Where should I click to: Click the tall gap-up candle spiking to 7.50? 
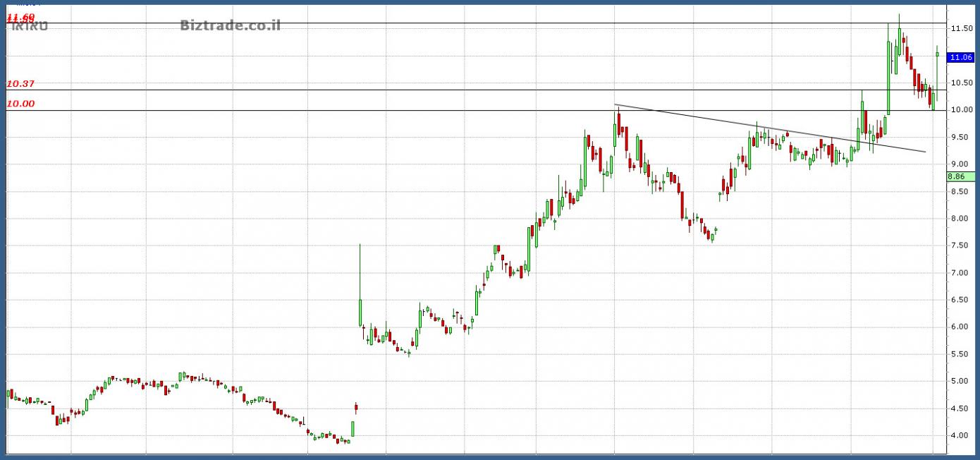pos(360,310)
